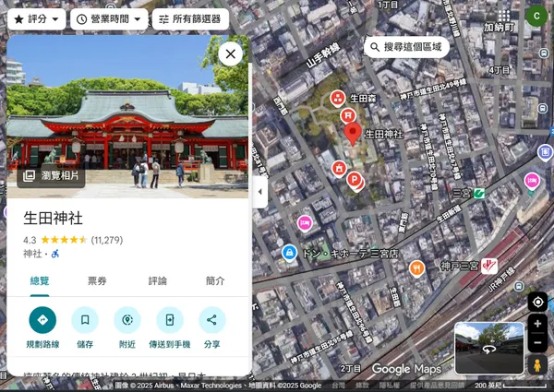Click the wheelchair accessibility icon
554x392 pixels.
(55, 254)
